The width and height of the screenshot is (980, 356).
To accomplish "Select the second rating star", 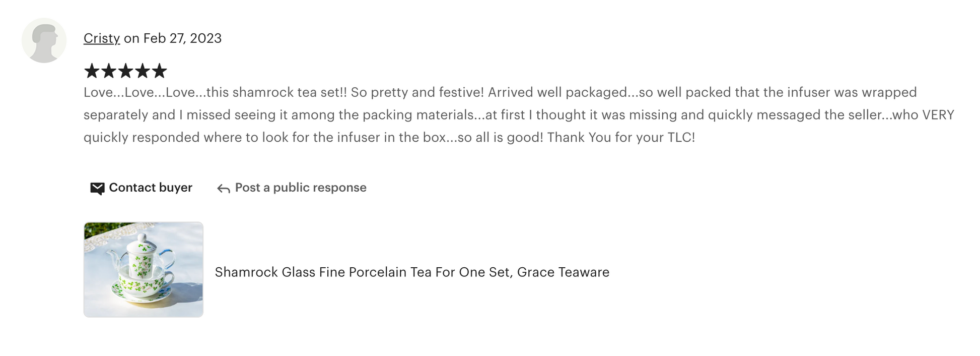I will click(x=109, y=71).
